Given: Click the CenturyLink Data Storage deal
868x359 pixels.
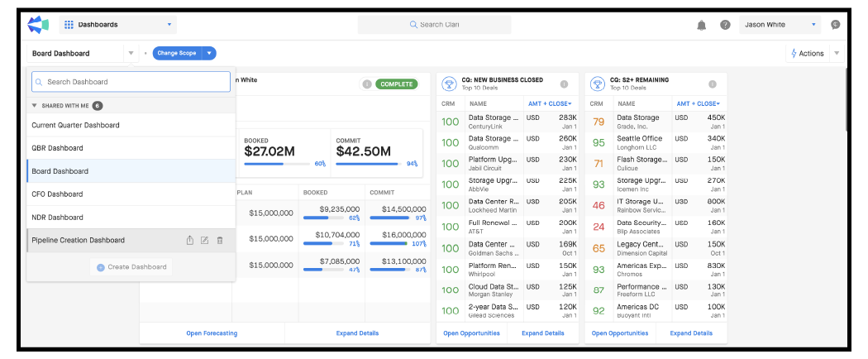Looking at the screenshot, I should click(x=508, y=122).
